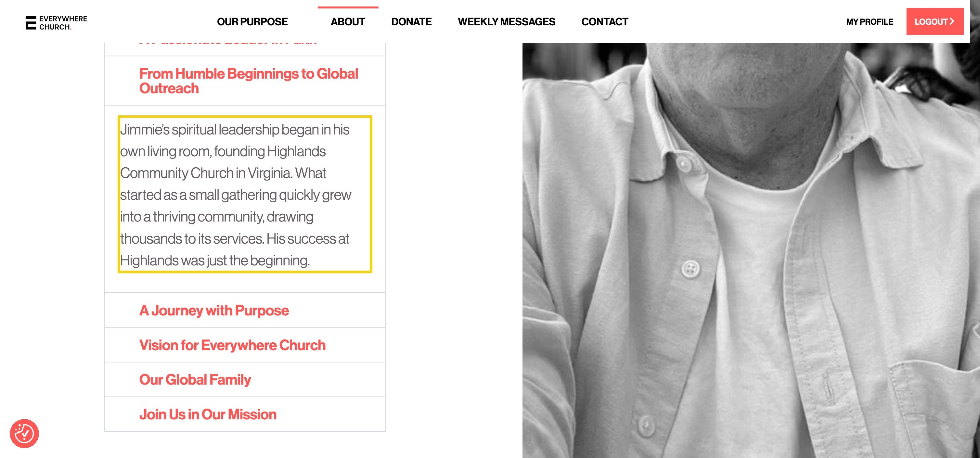Select the About menu item

click(348, 22)
